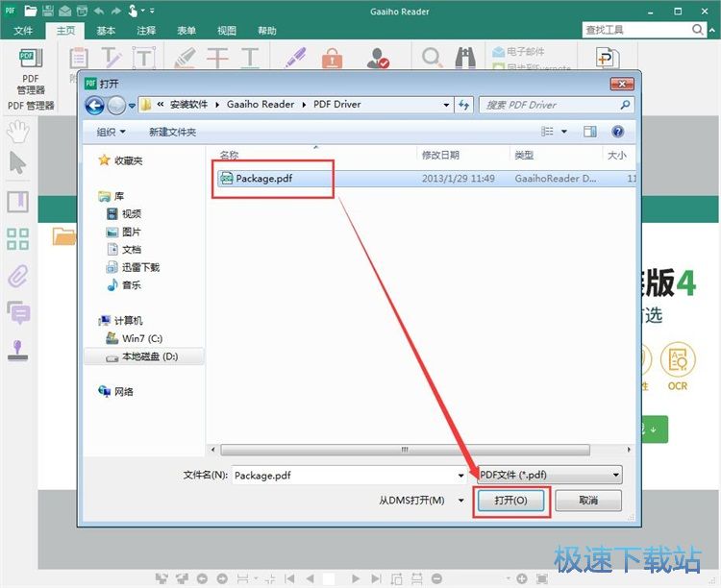This screenshot has height=588, width=721.
Task: Open the Comments panel icon
Action: coord(19,312)
